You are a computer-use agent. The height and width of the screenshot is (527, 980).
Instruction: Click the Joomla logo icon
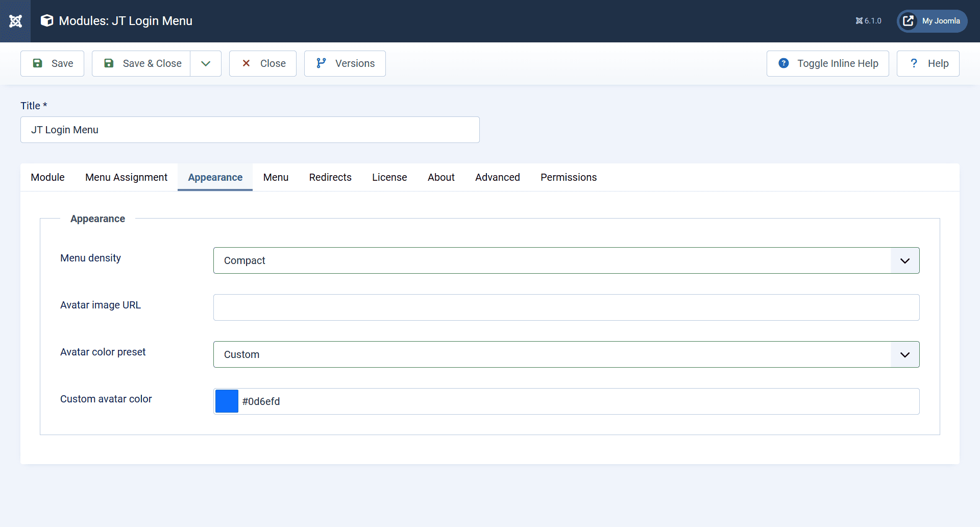coord(15,21)
